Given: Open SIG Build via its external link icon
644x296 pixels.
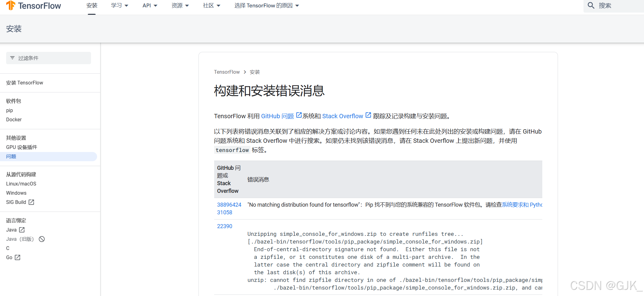Looking at the screenshot, I should coord(31,202).
